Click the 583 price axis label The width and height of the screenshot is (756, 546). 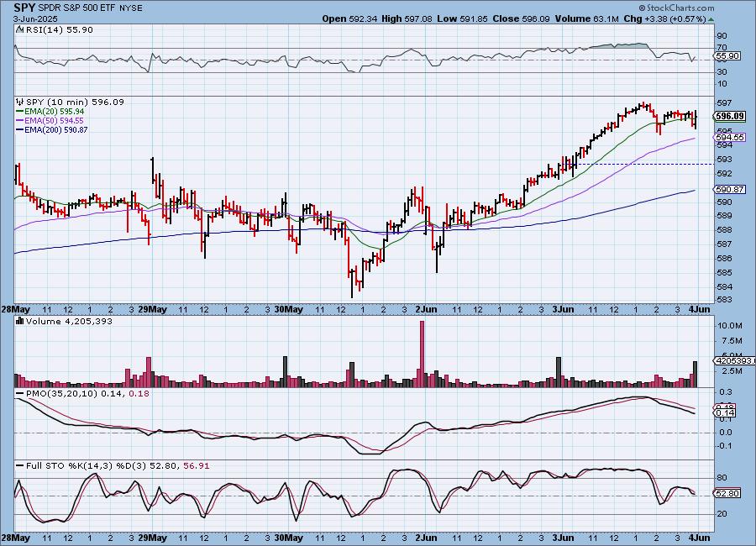[x=724, y=300]
